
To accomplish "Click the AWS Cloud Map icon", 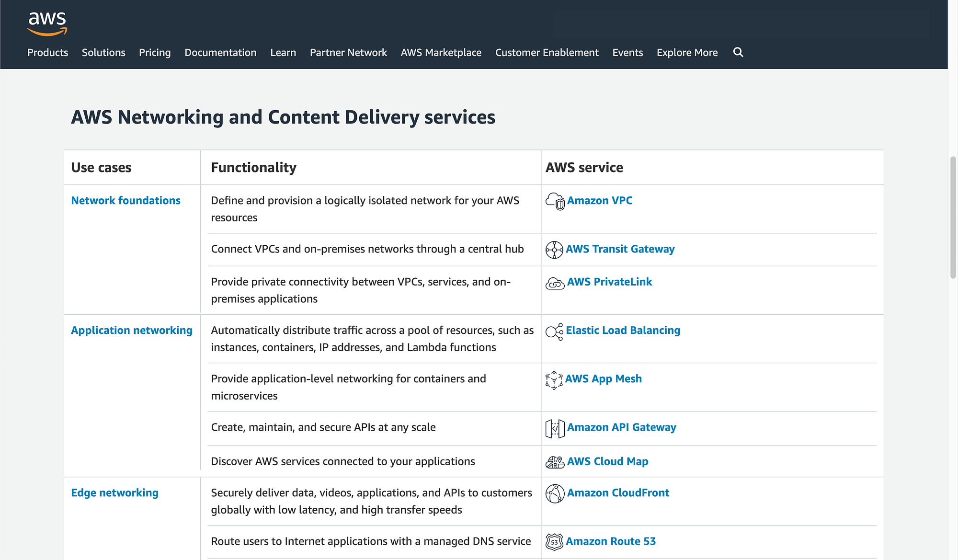I will 555,462.
